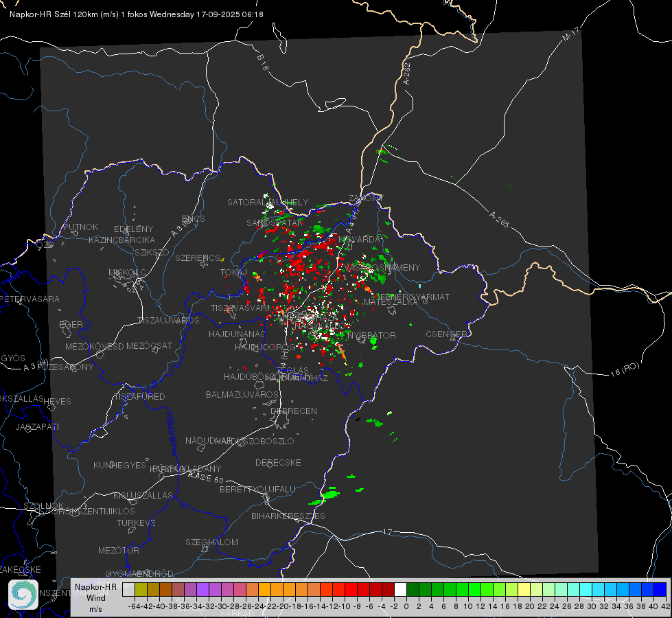Click the BALMAZÚJVÁROS label
Image resolution: width=672 pixels, height=618 pixels.
(242, 394)
